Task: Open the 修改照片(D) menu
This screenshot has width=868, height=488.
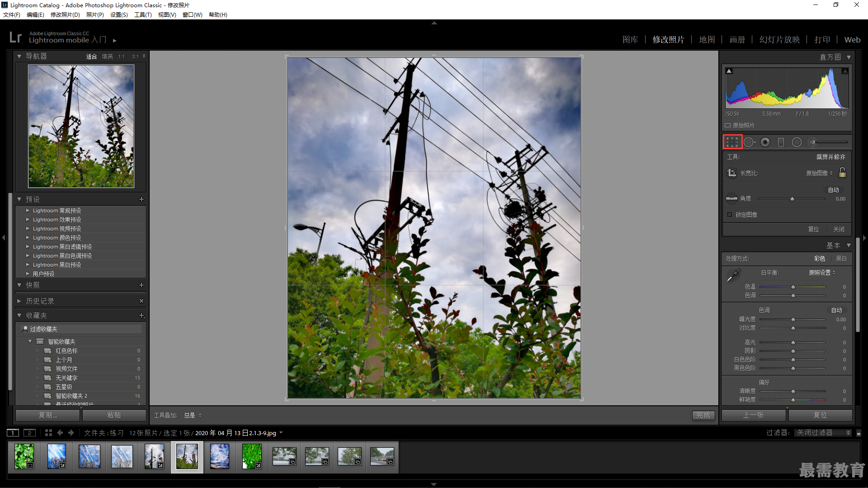Action: [65, 15]
